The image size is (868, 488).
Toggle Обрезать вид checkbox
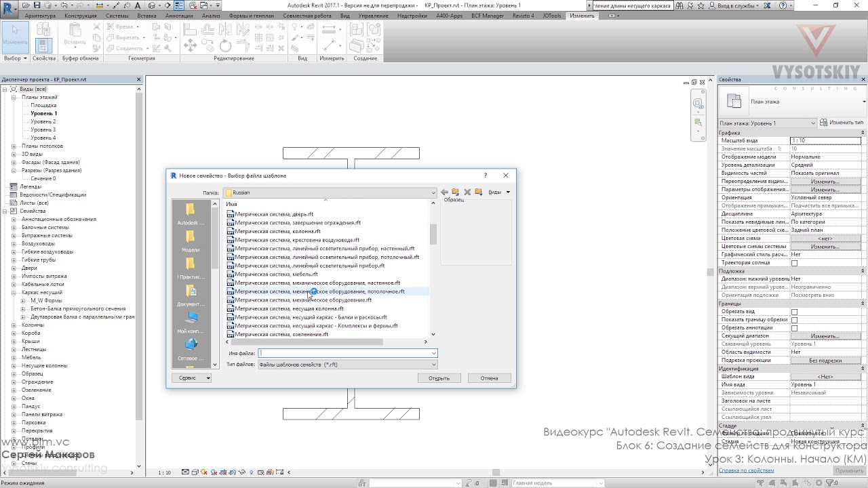click(x=794, y=312)
